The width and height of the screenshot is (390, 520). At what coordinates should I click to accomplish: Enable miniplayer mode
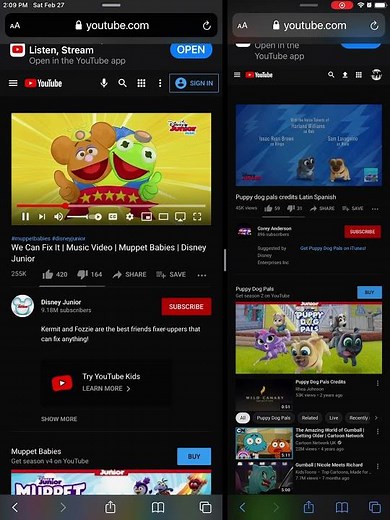(146, 217)
